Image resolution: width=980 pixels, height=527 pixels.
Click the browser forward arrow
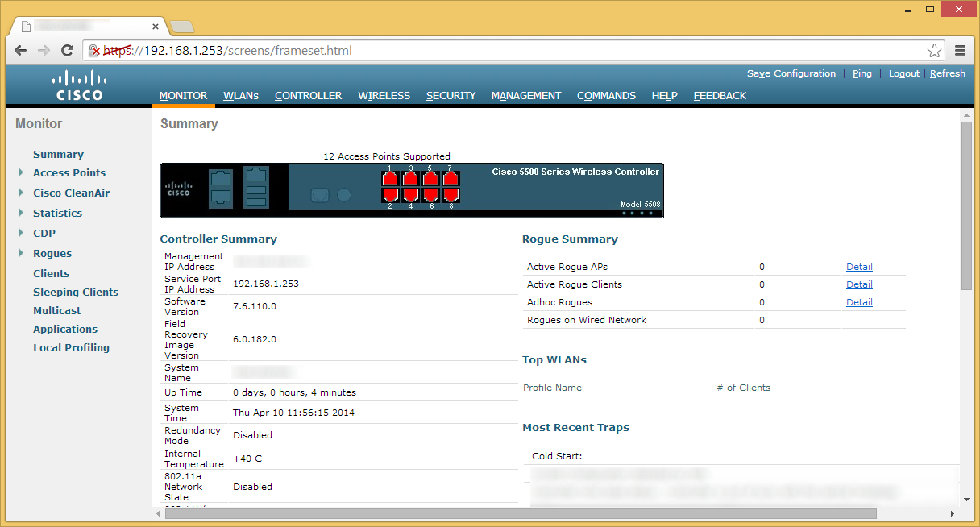tap(44, 49)
